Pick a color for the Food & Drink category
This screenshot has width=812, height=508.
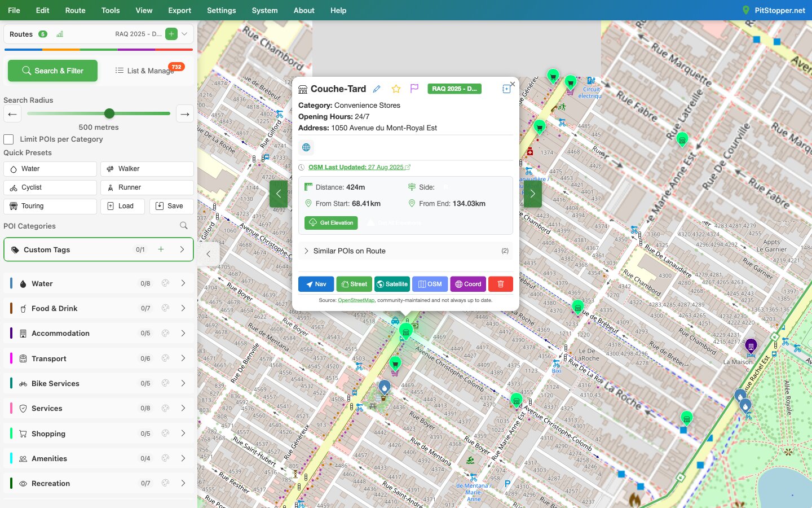(x=165, y=308)
